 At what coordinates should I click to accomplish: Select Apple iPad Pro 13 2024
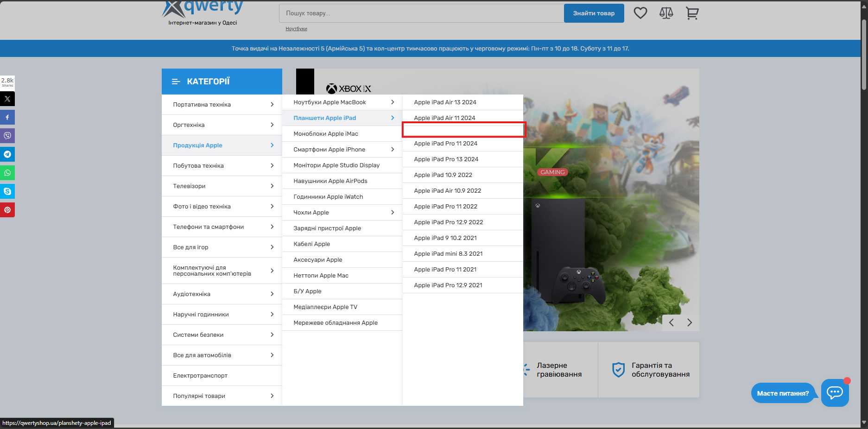point(446,159)
